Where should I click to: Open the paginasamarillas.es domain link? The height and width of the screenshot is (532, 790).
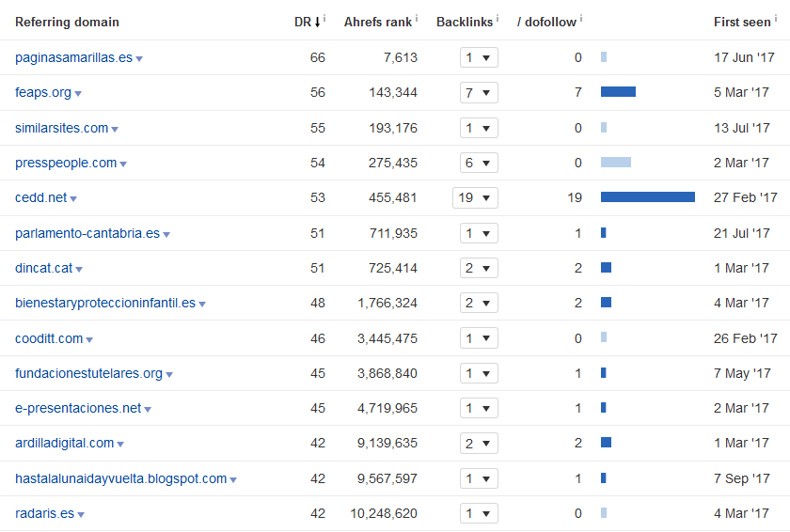point(73,57)
